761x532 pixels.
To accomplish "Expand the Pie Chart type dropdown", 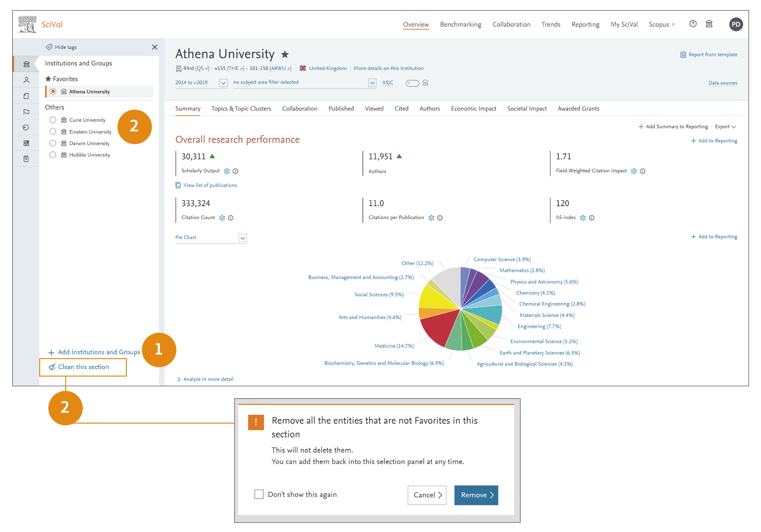I will [x=243, y=238].
